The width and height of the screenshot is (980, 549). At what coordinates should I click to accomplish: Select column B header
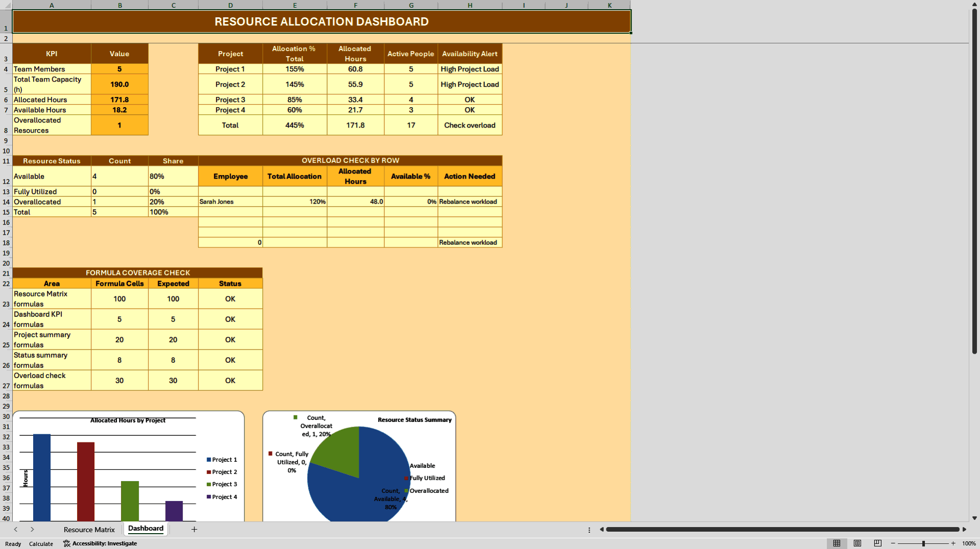click(x=119, y=5)
